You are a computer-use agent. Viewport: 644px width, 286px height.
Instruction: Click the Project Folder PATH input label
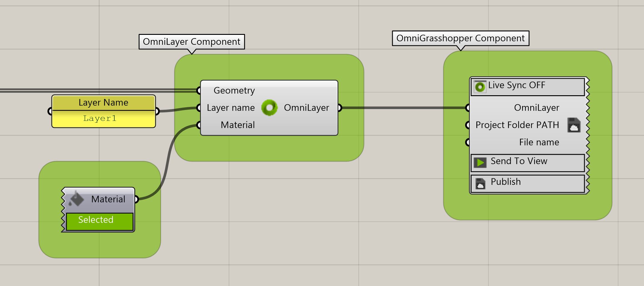(x=517, y=125)
